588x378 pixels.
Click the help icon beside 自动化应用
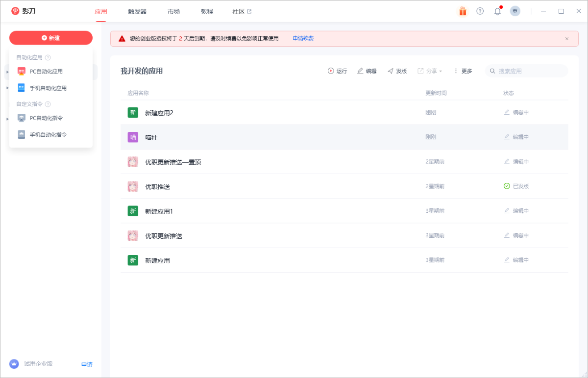(48, 57)
